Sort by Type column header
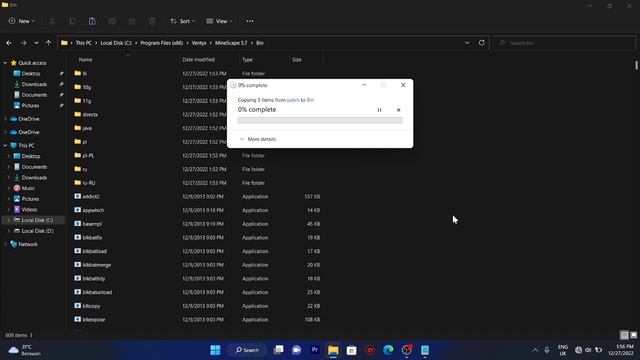Image resolution: width=640 pixels, height=360 pixels. (247, 60)
